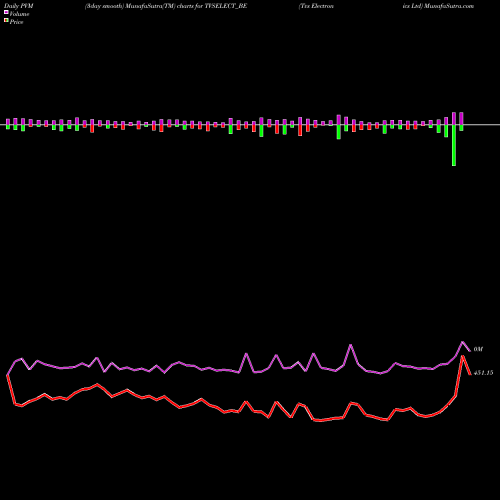
Task: Click the 0M volume value label
Action: coord(478,349)
